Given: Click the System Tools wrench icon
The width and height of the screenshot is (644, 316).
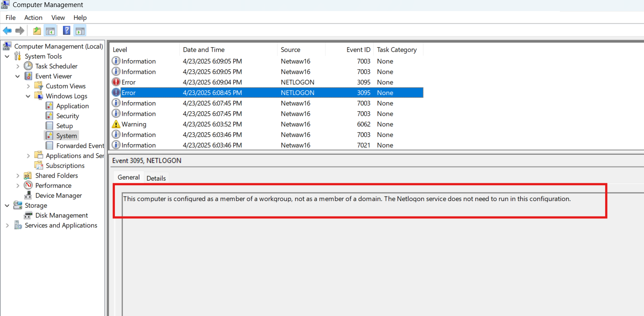Looking at the screenshot, I should click(x=18, y=56).
